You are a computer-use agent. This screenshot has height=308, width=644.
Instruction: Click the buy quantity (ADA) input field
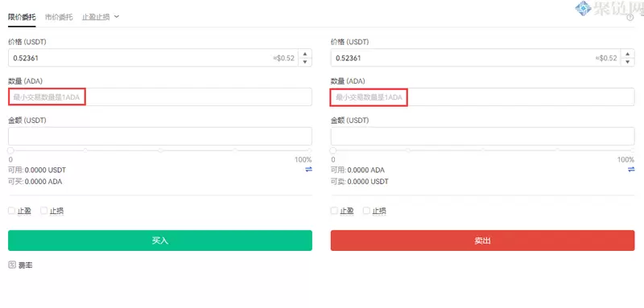tap(160, 97)
